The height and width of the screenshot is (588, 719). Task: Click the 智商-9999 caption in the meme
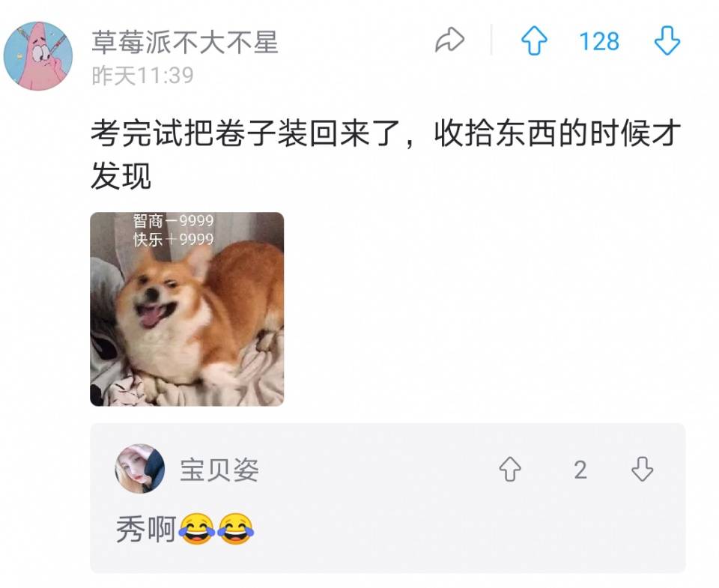click(x=173, y=221)
